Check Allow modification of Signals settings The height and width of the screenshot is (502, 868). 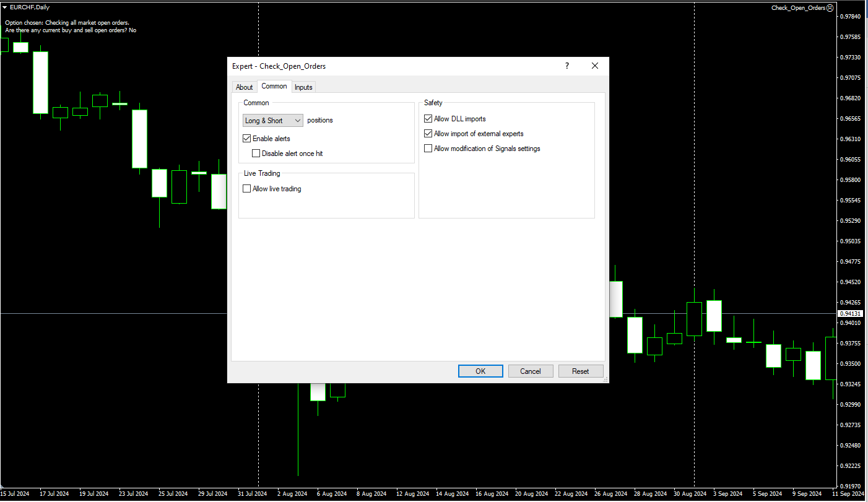pyautogui.click(x=428, y=149)
